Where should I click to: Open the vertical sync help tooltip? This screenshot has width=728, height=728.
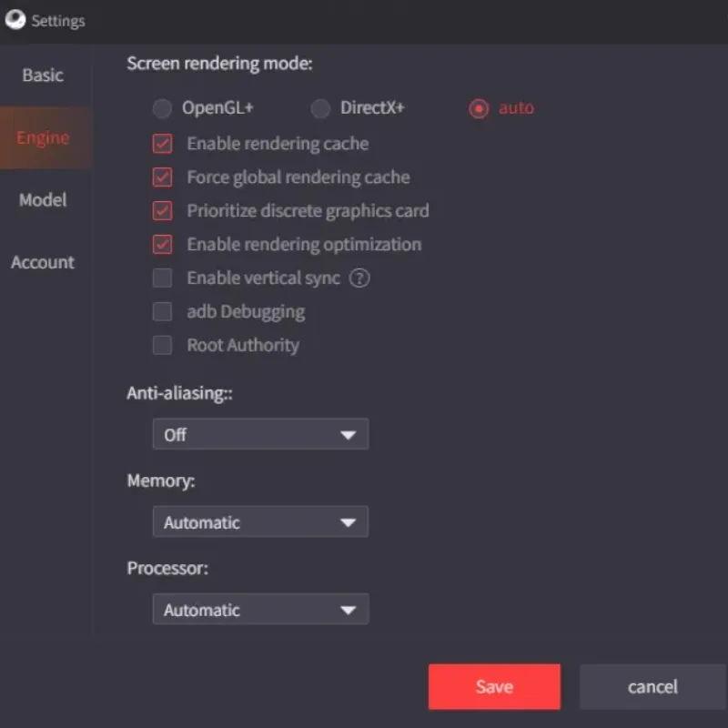[359, 278]
